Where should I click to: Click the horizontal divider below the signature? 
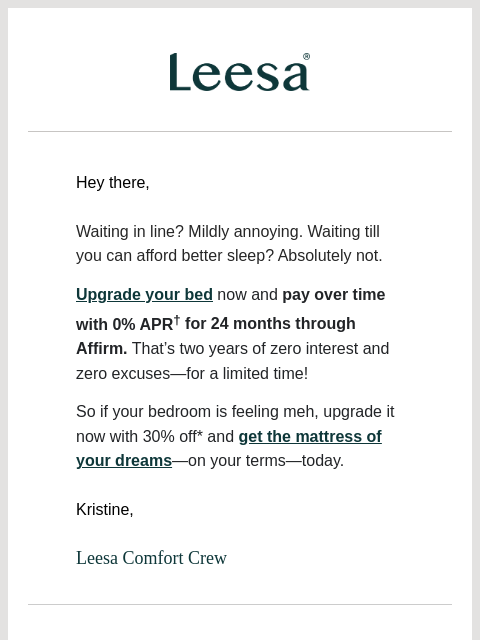click(240, 604)
